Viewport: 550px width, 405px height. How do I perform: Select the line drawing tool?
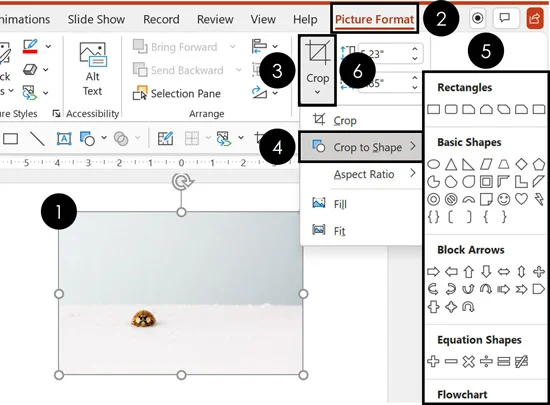click(37, 139)
